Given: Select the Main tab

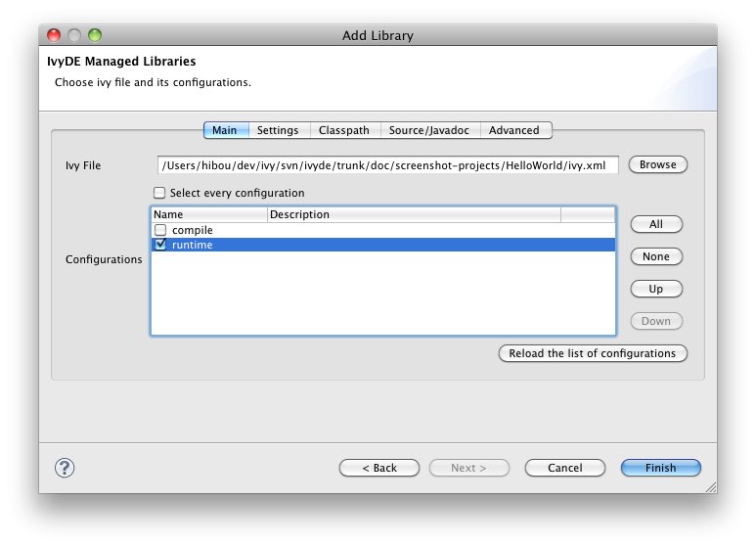Looking at the screenshot, I should 224,130.
